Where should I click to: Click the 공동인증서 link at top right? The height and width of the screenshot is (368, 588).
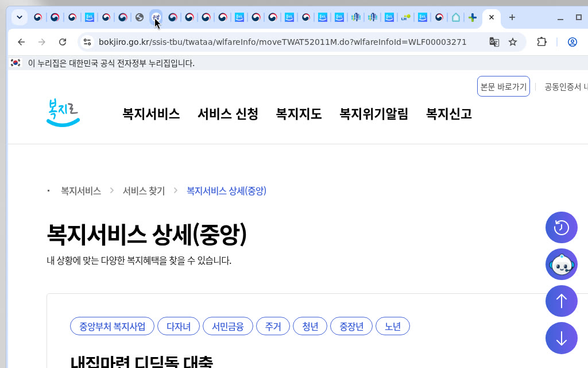(566, 87)
